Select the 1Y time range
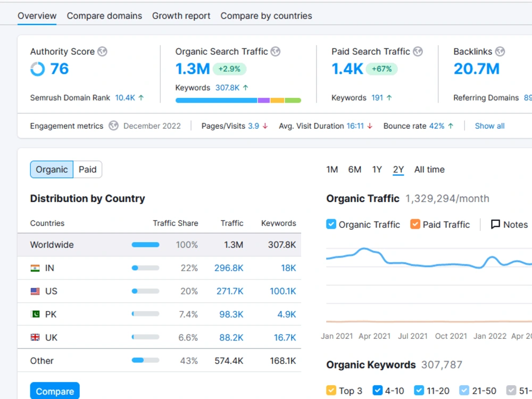This screenshot has width=532, height=399. click(x=377, y=169)
